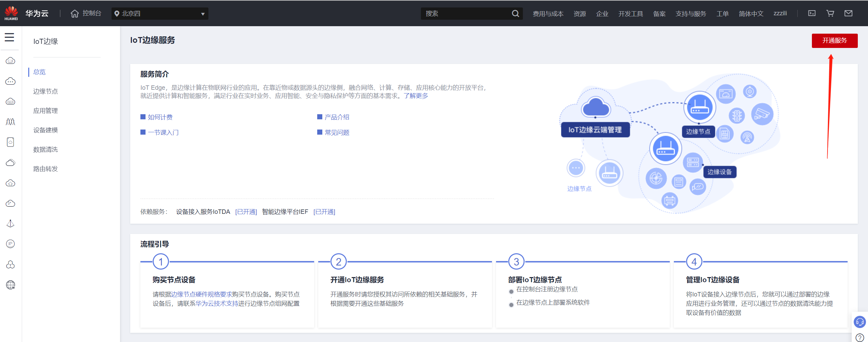This screenshot has width=868, height=342.
Task: Click the Huawei logo in the header
Action: click(x=11, y=13)
